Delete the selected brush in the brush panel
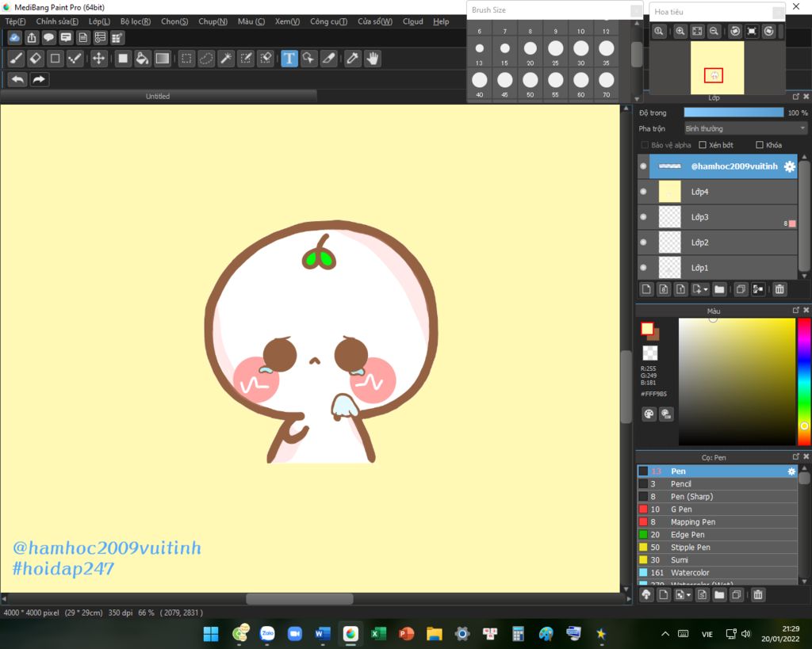This screenshot has height=649, width=812. click(x=758, y=595)
